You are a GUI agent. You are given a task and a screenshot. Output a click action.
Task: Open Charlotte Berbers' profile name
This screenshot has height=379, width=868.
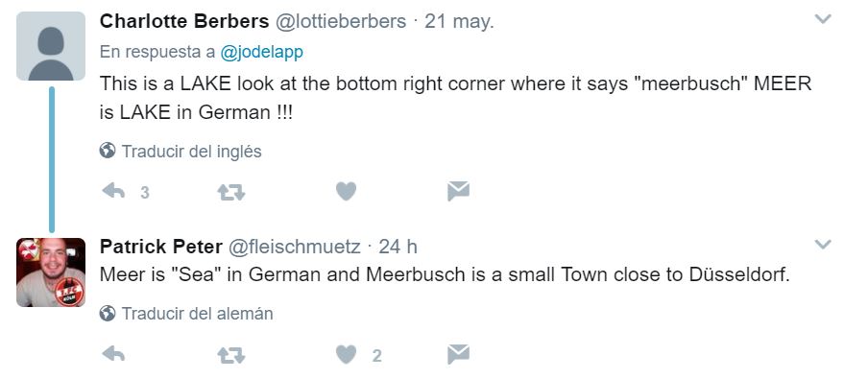coord(184,21)
